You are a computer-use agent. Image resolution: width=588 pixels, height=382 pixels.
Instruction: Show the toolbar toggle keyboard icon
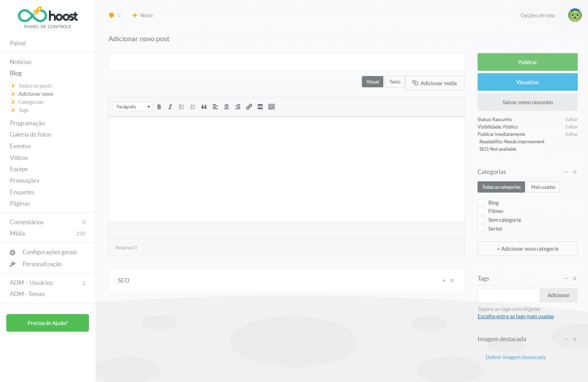coord(271,107)
